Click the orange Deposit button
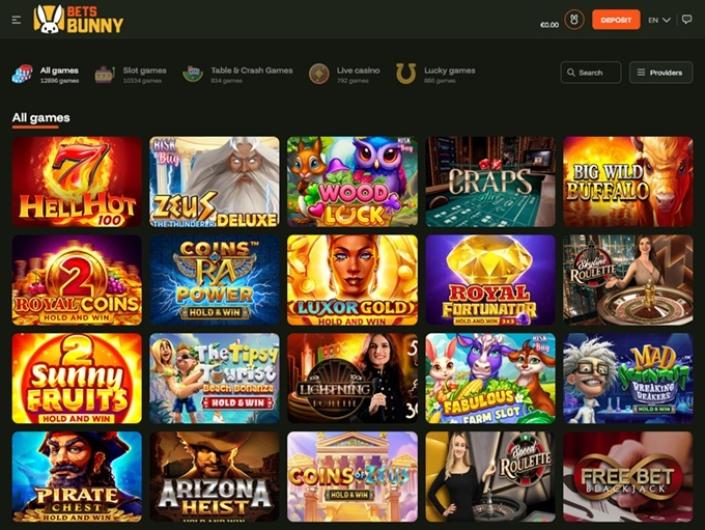 (616, 20)
